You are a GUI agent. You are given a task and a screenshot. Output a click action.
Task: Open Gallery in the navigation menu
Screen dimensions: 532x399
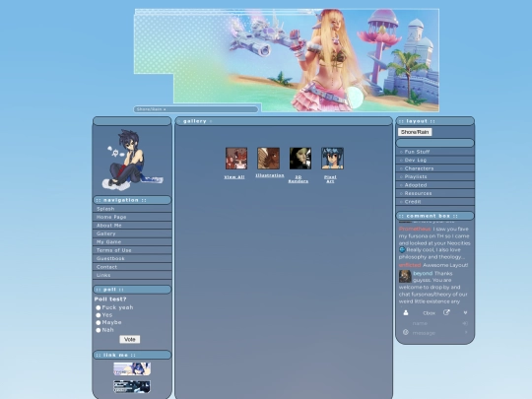coord(132,233)
